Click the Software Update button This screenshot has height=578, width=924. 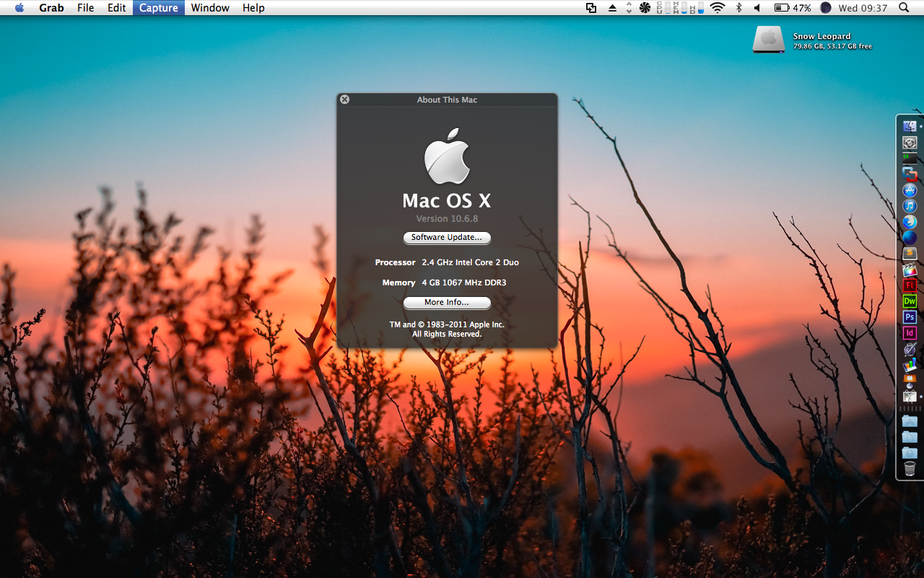tap(447, 238)
